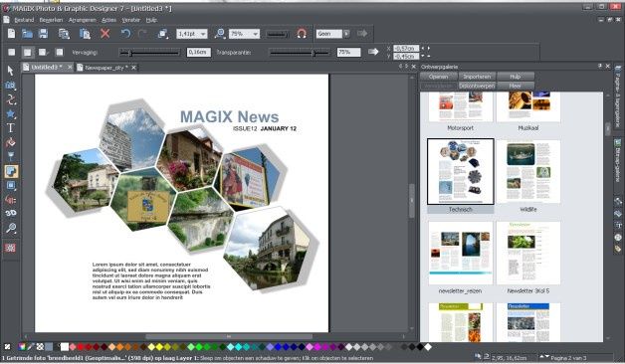Open the Bewerken menu
625x364 pixels.
coord(51,20)
